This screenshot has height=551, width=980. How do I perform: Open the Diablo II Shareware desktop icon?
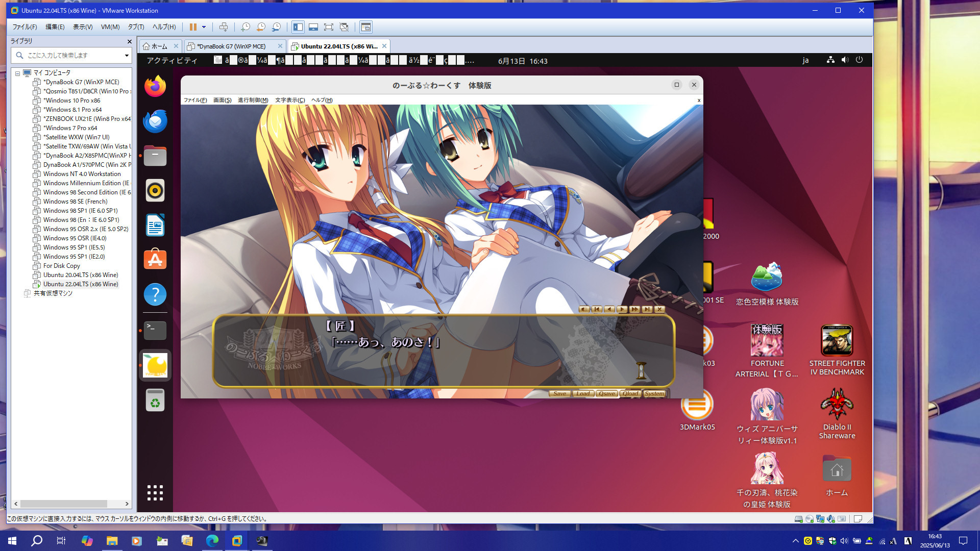point(837,414)
